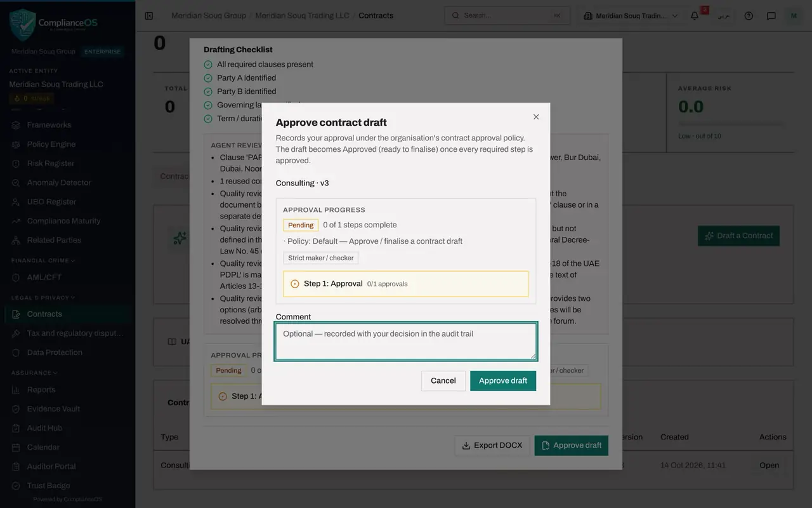Click the Frameworks sidebar icon
The image size is (812, 508).
tap(16, 125)
